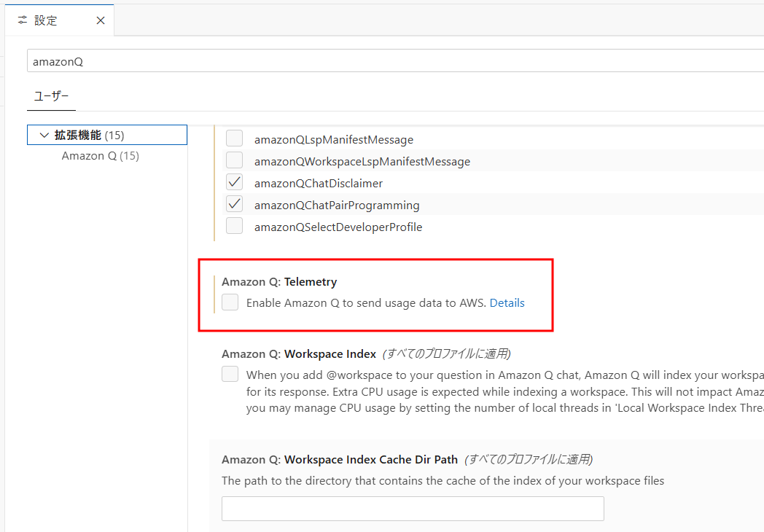This screenshot has width=764, height=532.
Task: Check amazonQLspManifestMessage checkbox
Action: click(234, 138)
